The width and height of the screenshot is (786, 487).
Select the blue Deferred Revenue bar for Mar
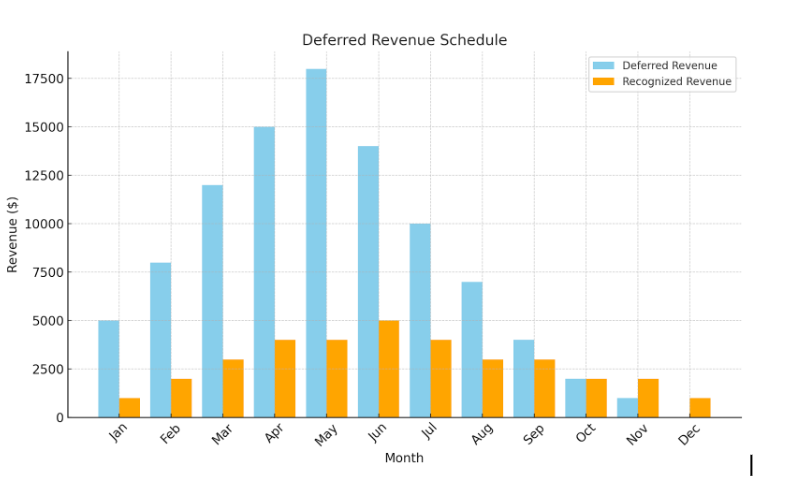(x=213, y=301)
